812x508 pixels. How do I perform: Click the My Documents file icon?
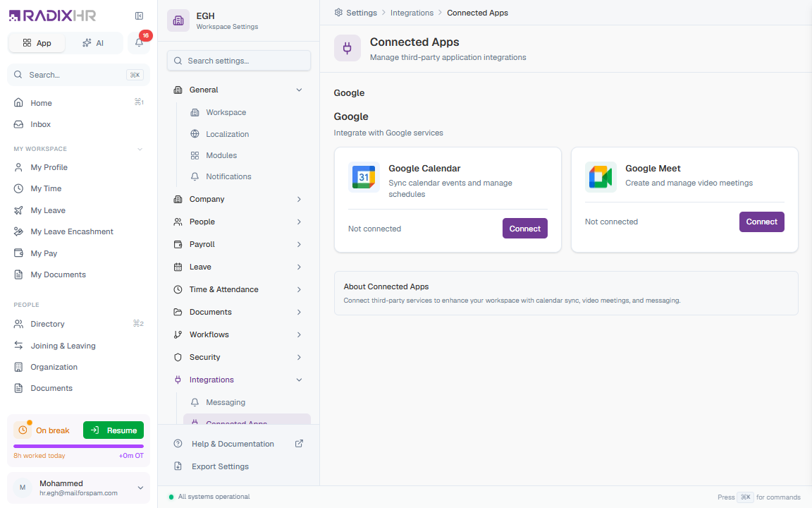click(18, 274)
